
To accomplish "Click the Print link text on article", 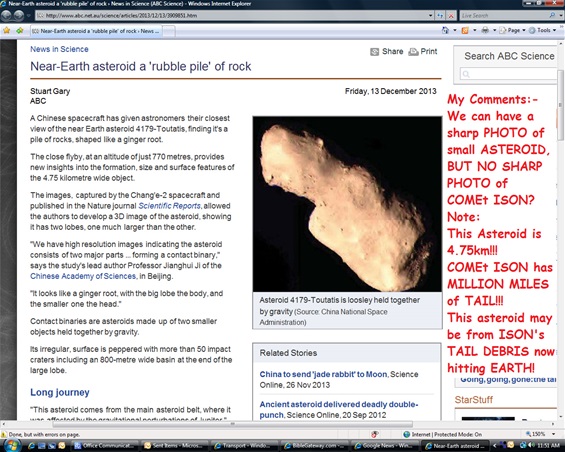I will click(429, 52).
